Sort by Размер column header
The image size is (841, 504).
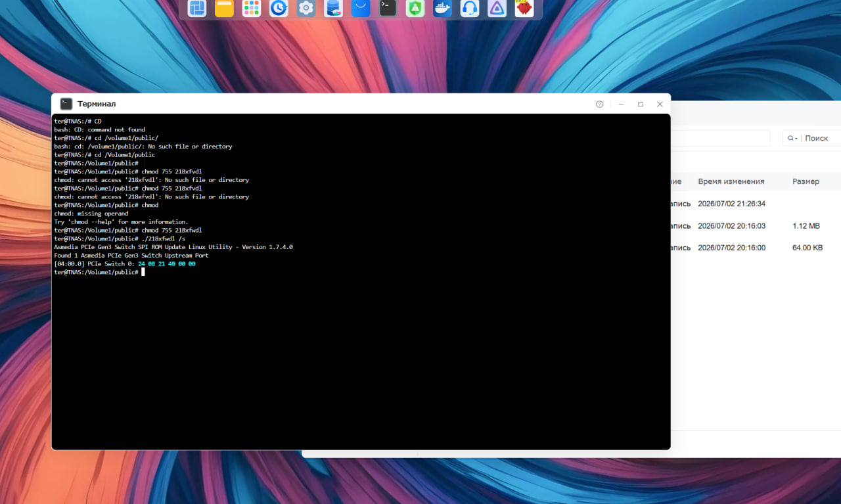coord(806,181)
